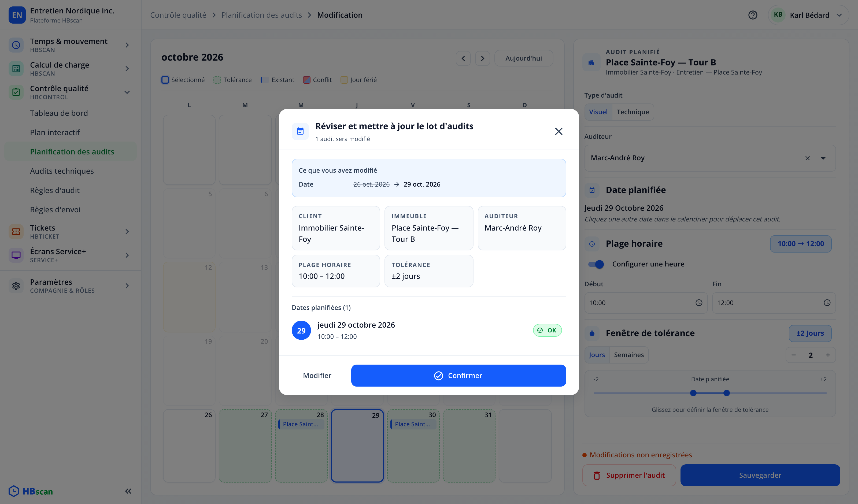
Task: Expand Tickets menu
Action: point(71,232)
